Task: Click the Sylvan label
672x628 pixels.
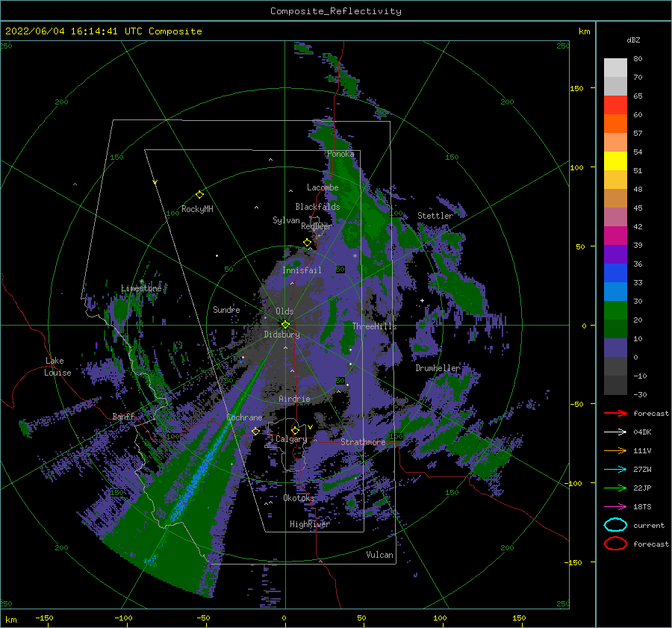Action: 286,220
